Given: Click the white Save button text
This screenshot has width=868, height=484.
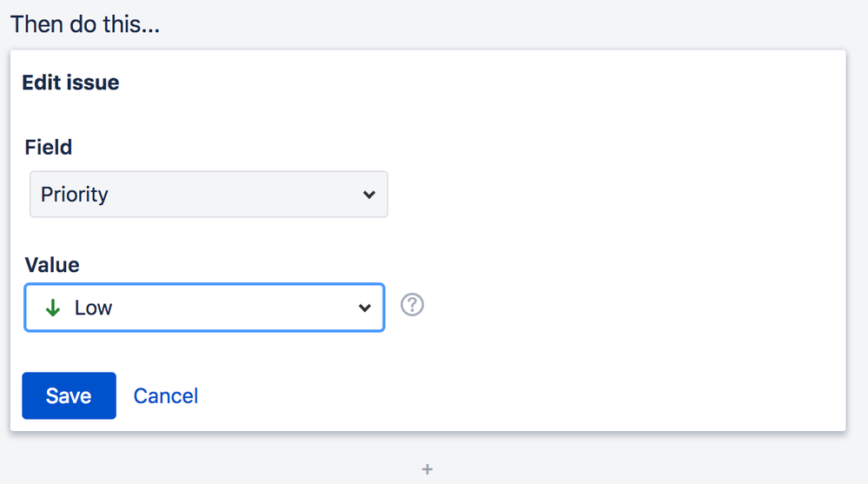Looking at the screenshot, I should 69,396.
